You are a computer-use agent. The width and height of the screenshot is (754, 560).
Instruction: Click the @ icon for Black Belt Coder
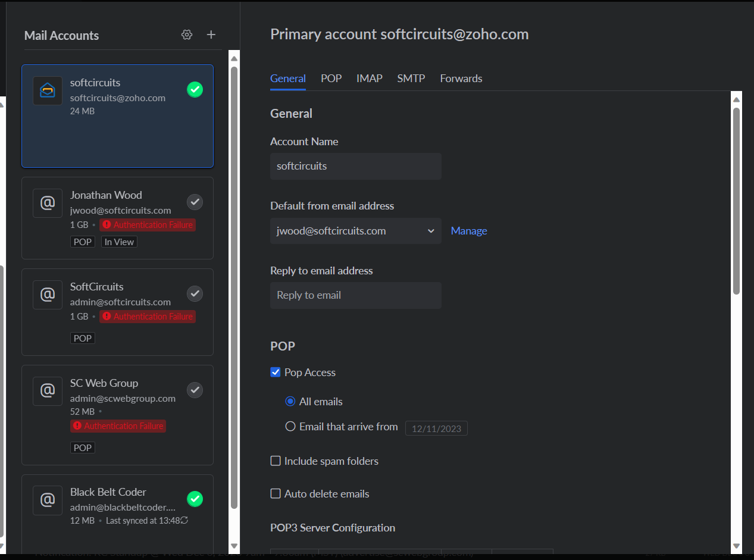coord(48,500)
